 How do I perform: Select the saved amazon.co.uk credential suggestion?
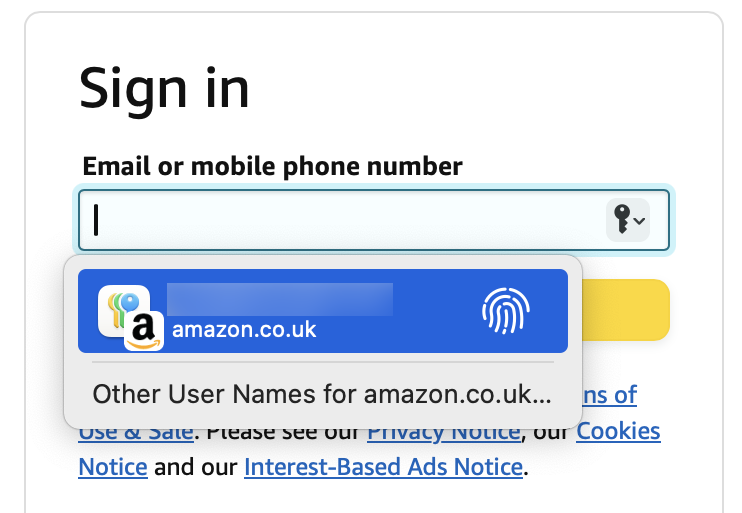point(323,311)
